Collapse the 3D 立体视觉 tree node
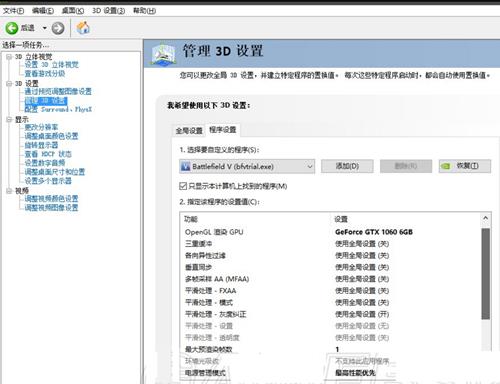The image size is (500, 384). coord(9,57)
